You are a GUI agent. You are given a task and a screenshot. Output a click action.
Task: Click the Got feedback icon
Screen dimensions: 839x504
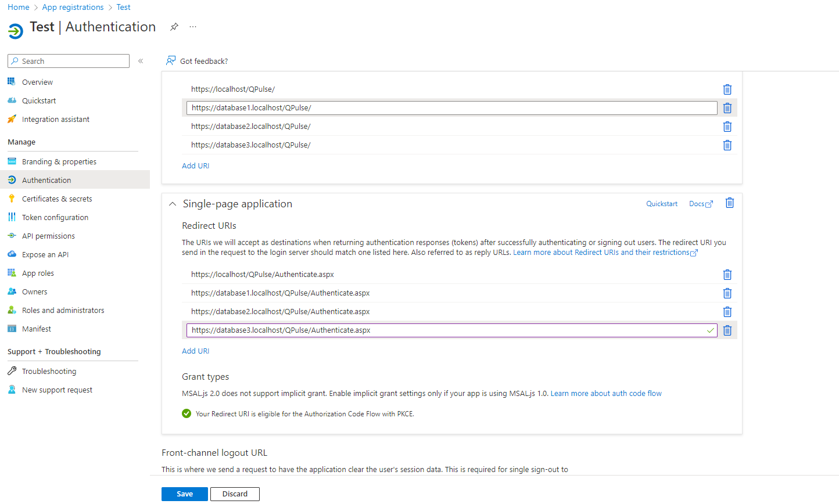[171, 61]
